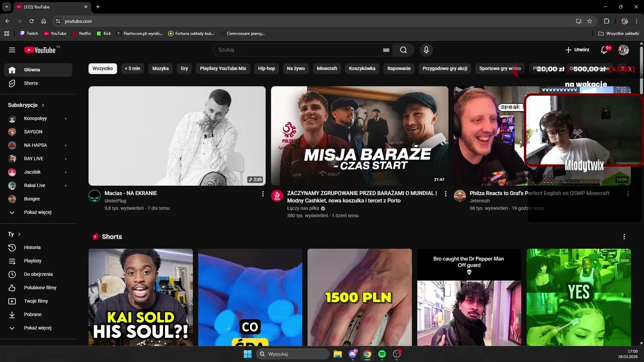Open Pobrane downloads
Image resolution: width=644 pixels, height=362 pixels.
(38, 314)
